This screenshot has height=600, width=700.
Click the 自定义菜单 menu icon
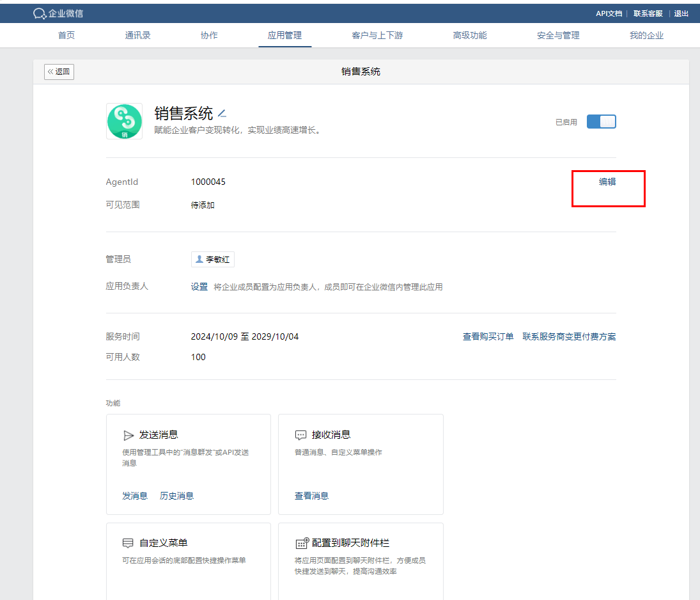[x=128, y=543]
